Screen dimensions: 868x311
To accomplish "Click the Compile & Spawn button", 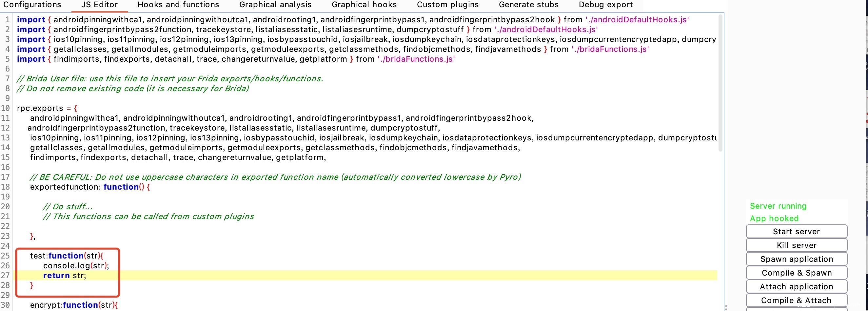I will [x=796, y=273].
